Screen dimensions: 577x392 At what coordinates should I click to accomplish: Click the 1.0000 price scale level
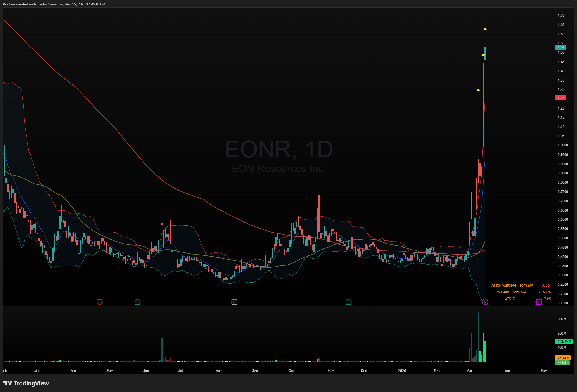click(563, 145)
